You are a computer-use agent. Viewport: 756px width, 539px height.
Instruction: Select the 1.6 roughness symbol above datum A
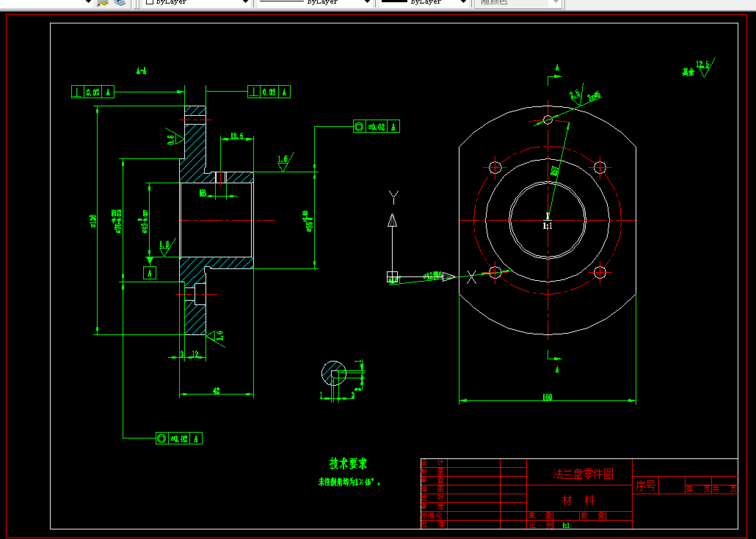(x=167, y=248)
